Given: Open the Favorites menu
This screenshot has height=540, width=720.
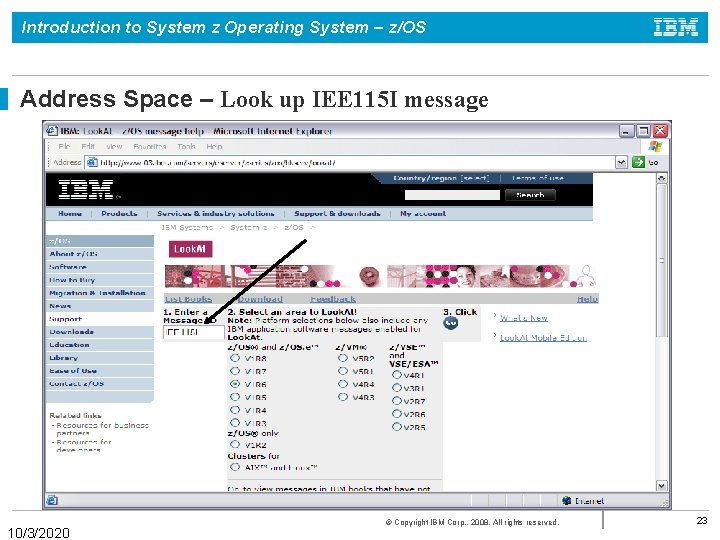Looking at the screenshot, I should point(150,146).
